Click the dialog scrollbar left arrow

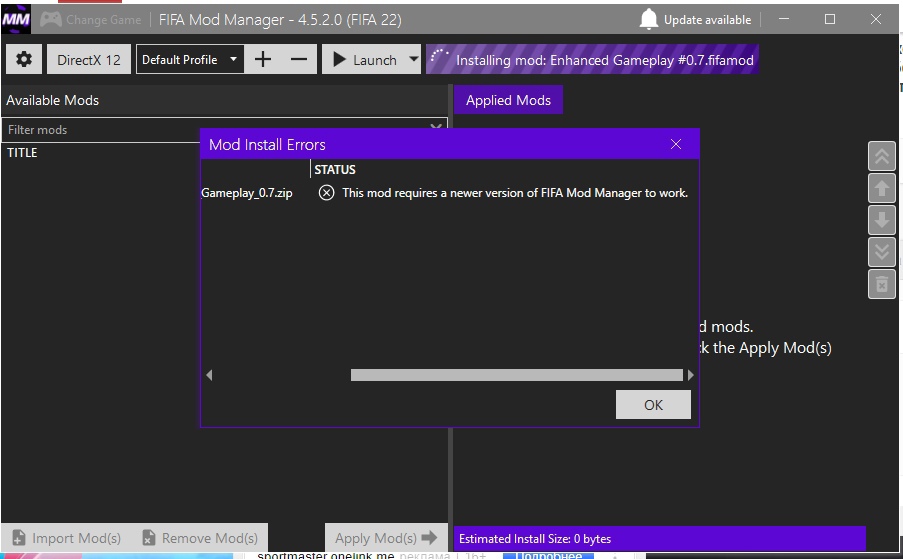click(209, 375)
